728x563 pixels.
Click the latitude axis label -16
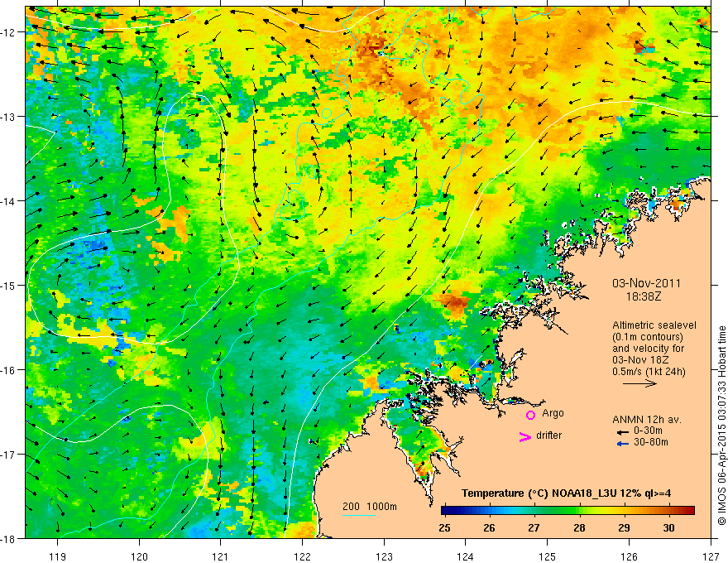[8, 370]
